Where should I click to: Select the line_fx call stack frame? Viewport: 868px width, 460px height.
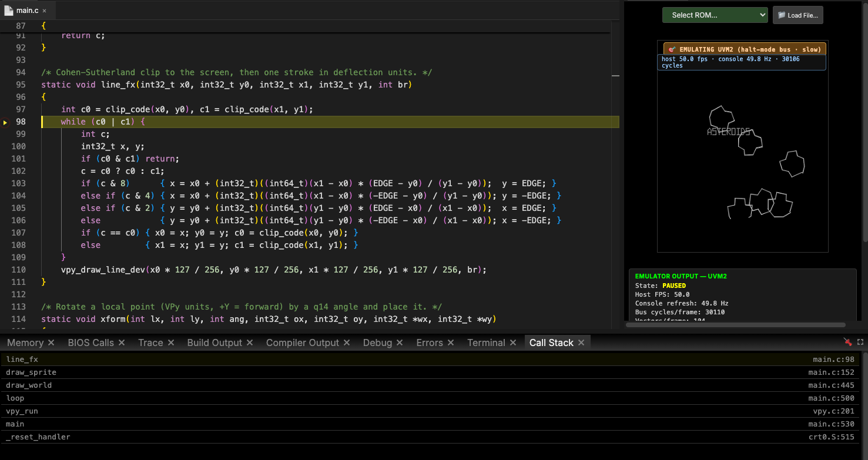pos(430,359)
